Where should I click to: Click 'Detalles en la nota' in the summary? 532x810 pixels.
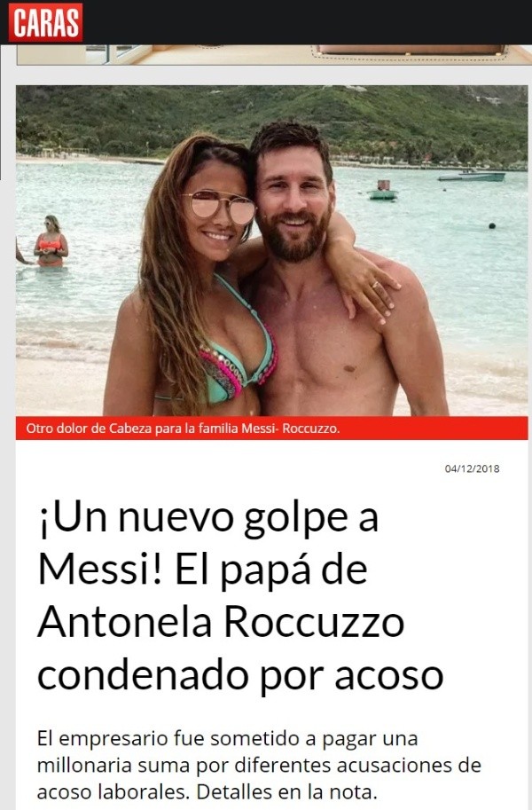pos(286,791)
